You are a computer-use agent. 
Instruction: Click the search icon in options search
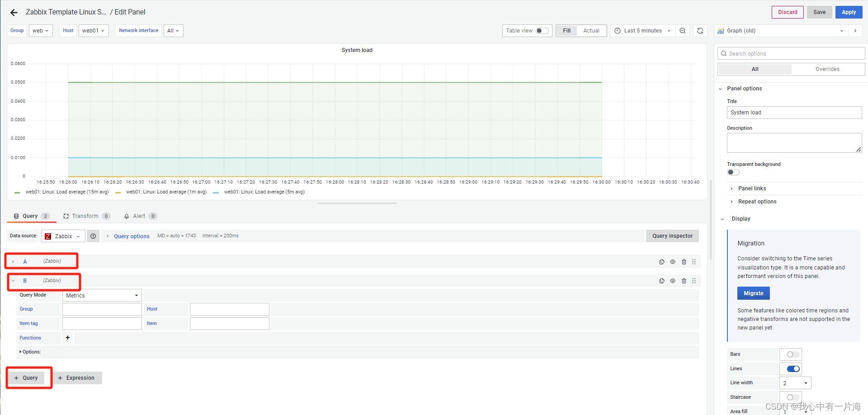[x=724, y=54]
